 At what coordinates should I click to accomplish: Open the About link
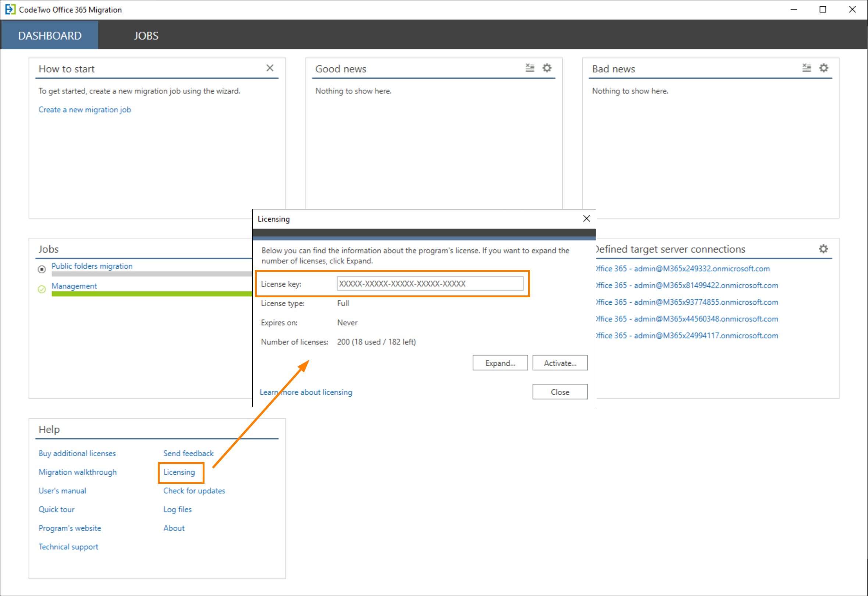[x=174, y=528]
